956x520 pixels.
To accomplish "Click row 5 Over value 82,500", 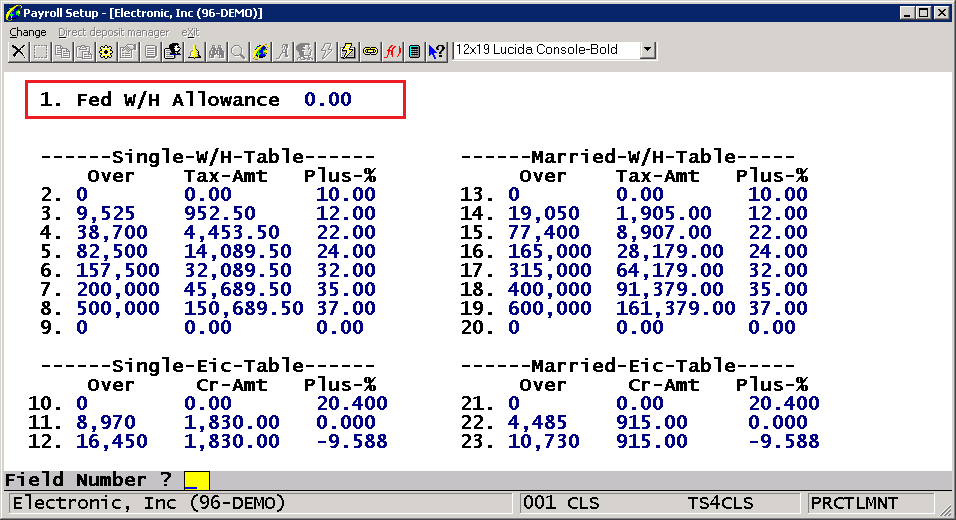I will pyautogui.click(x=112, y=251).
